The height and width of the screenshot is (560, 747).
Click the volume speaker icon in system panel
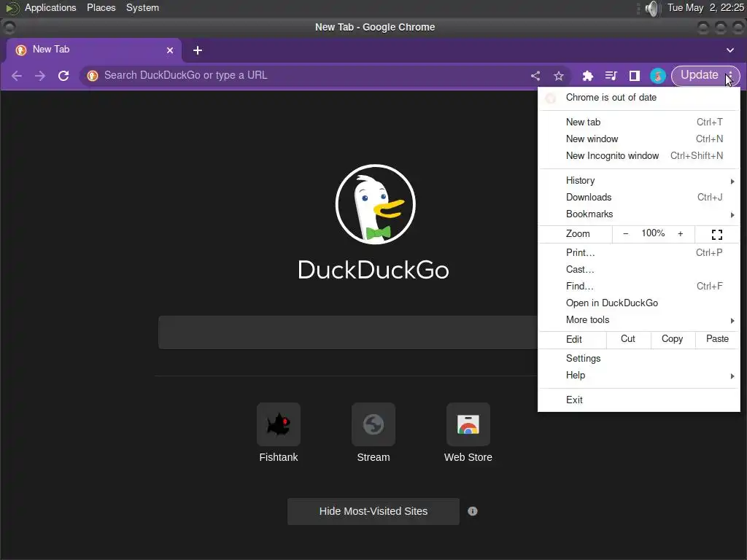651,8
